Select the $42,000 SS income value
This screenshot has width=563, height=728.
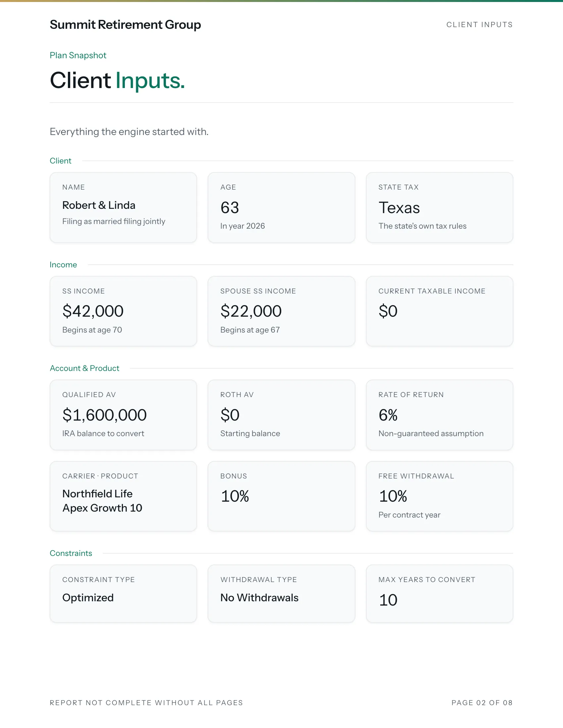point(93,311)
